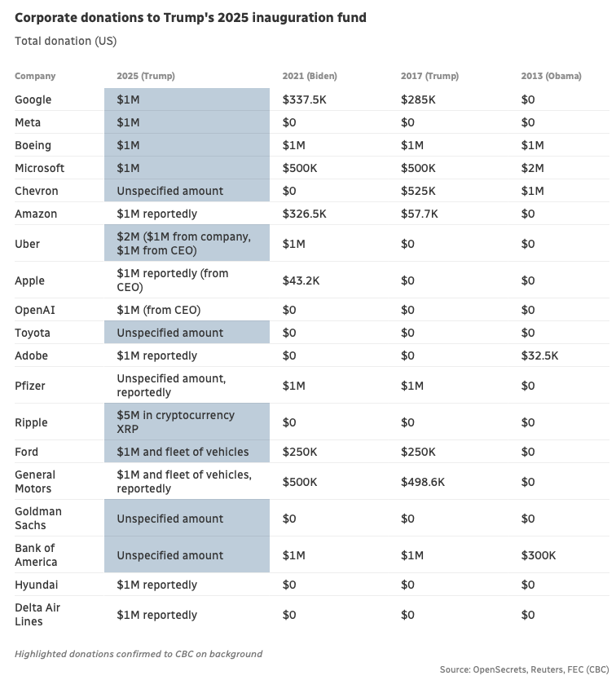
Task: Select the Goldman Sachs company name
Action: click(x=38, y=519)
